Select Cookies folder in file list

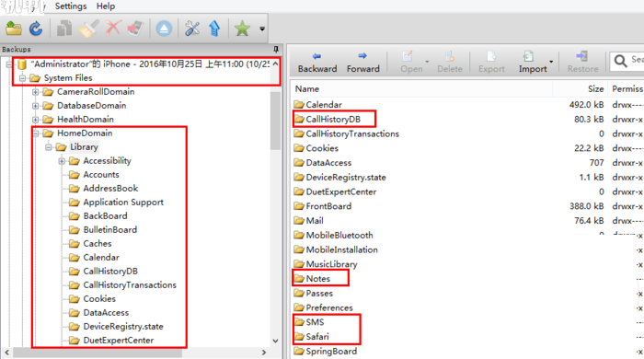point(322,148)
